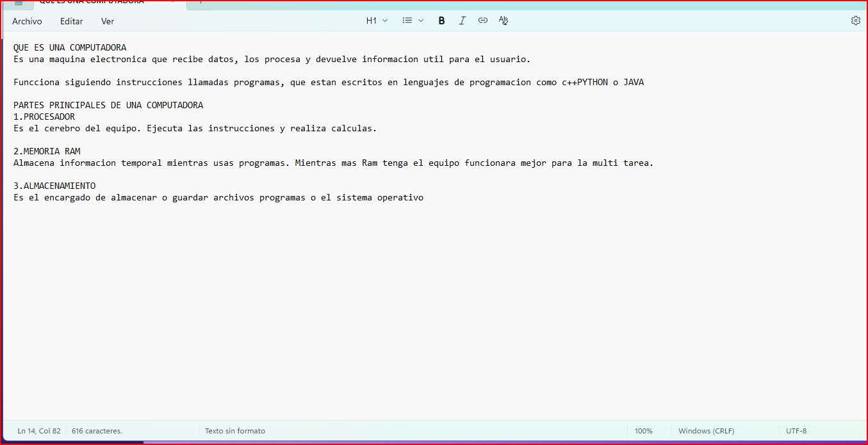The image size is (868, 445).
Task: Click on the '3.ALMACENAMIENTO' heading text
Action: [x=54, y=186]
